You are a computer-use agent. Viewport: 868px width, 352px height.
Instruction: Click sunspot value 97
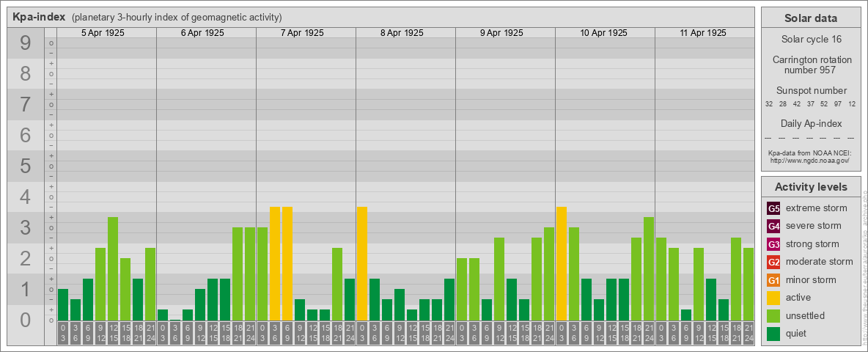838,104
